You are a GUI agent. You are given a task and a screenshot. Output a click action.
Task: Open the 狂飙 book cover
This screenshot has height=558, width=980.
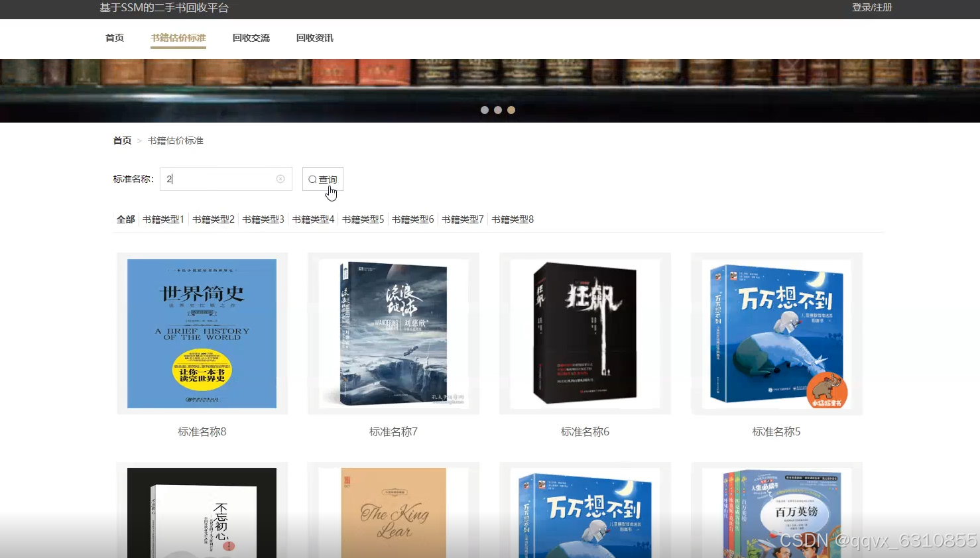(585, 333)
